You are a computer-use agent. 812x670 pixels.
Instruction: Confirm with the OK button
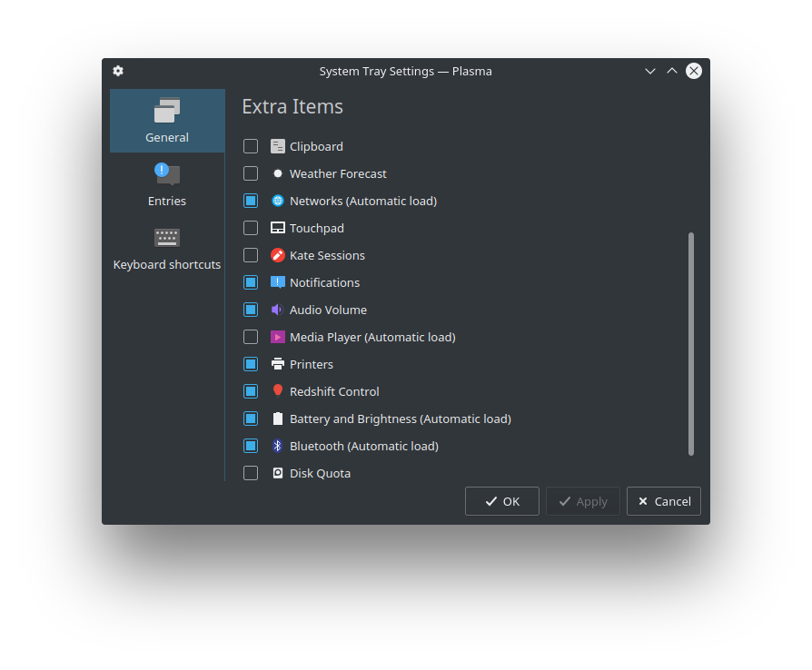pyautogui.click(x=501, y=501)
